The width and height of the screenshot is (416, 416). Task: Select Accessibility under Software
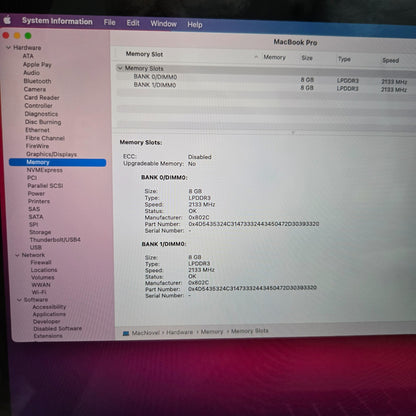click(x=49, y=307)
